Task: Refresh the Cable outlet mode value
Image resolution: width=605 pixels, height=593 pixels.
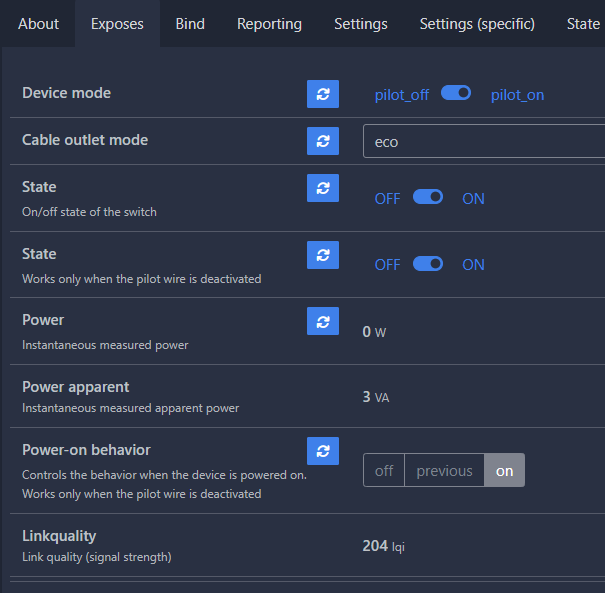Action: [x=323, y=141]
